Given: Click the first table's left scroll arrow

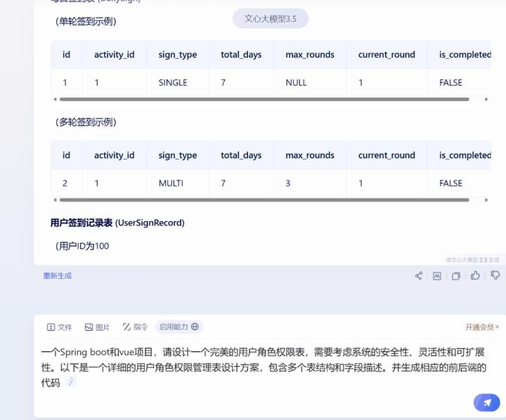Looking at the screenshot, I should [x=55, y=99].
